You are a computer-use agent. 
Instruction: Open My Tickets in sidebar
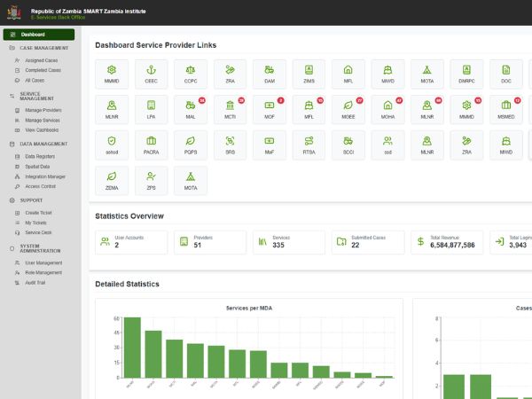click(x=35, y=223)
